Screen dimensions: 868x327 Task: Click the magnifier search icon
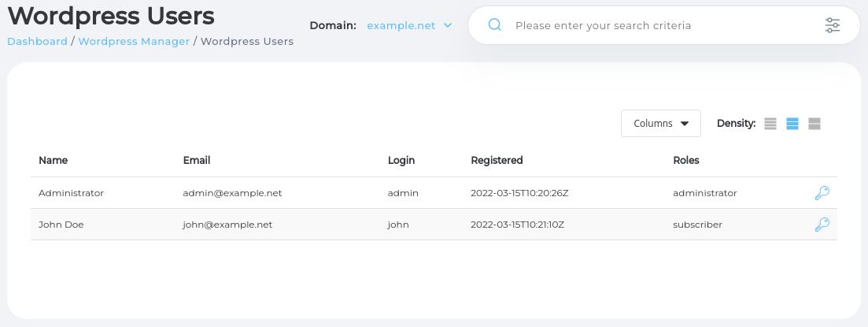pos(495,25)
